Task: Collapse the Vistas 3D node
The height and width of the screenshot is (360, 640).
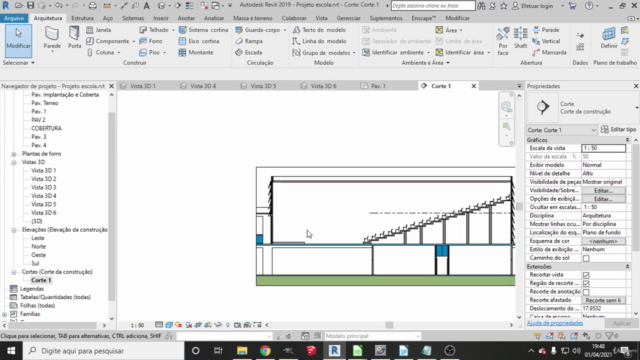Action: point(14,162)
